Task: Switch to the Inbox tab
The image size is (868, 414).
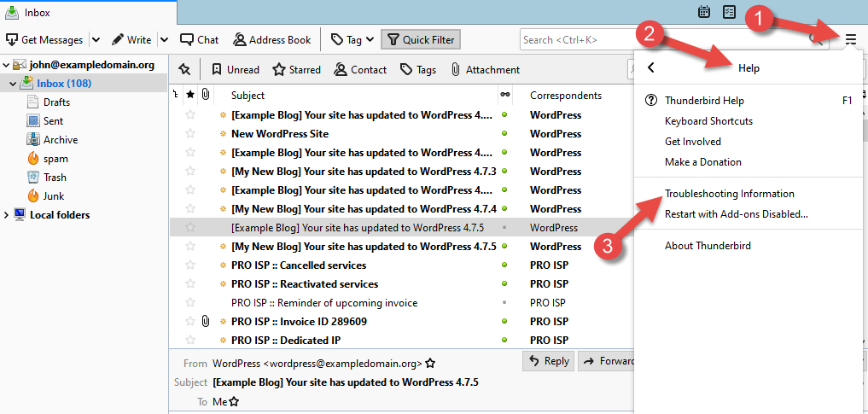Action: 89,12
